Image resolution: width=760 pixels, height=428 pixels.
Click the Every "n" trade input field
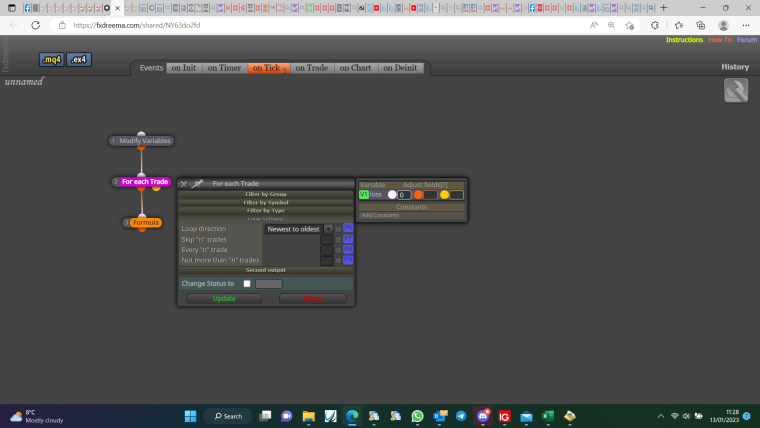point(327,250)
